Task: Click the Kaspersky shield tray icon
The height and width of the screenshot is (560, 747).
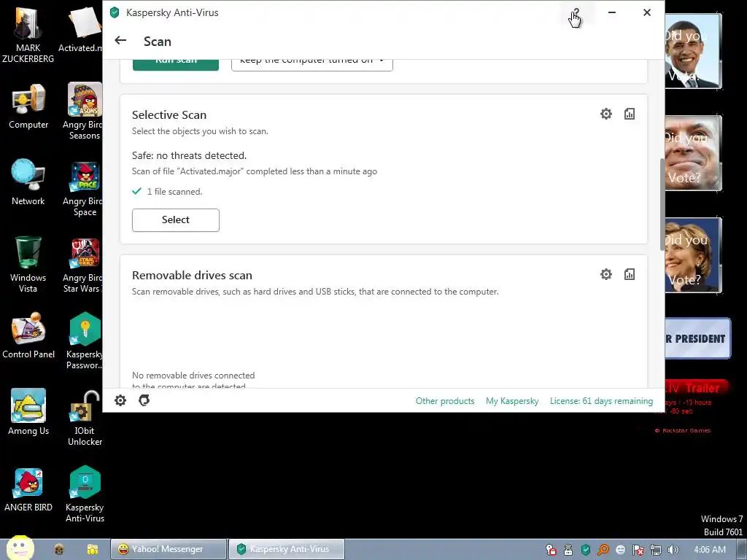Action: [x=586, y=550]
